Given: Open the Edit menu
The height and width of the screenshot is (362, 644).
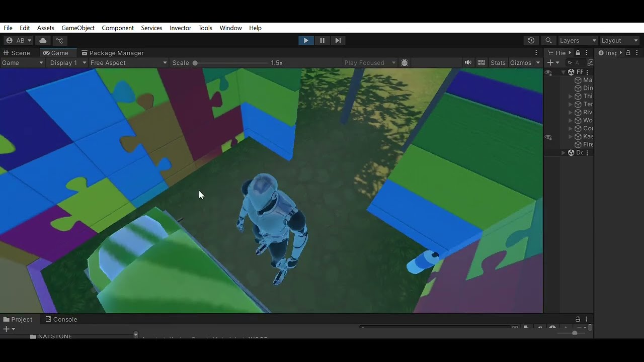Looking at the screenshot, I should tap(25, 28).
